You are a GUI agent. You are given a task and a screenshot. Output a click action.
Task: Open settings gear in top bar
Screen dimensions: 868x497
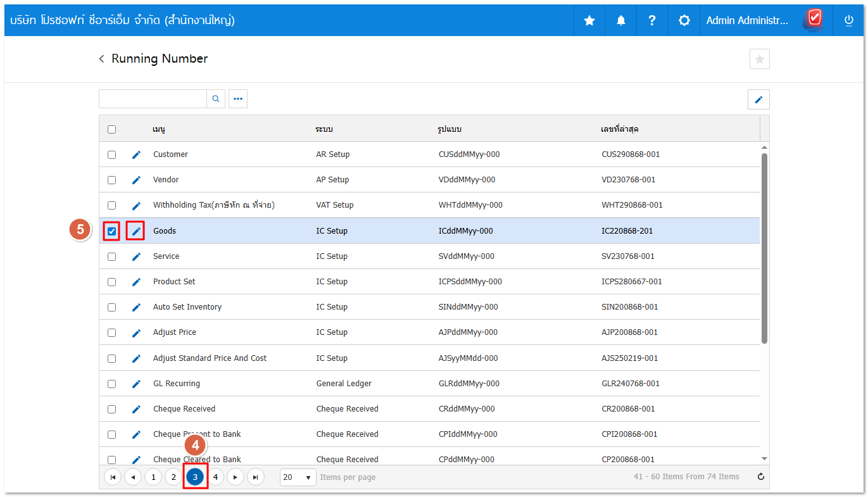tap(684, 20)
